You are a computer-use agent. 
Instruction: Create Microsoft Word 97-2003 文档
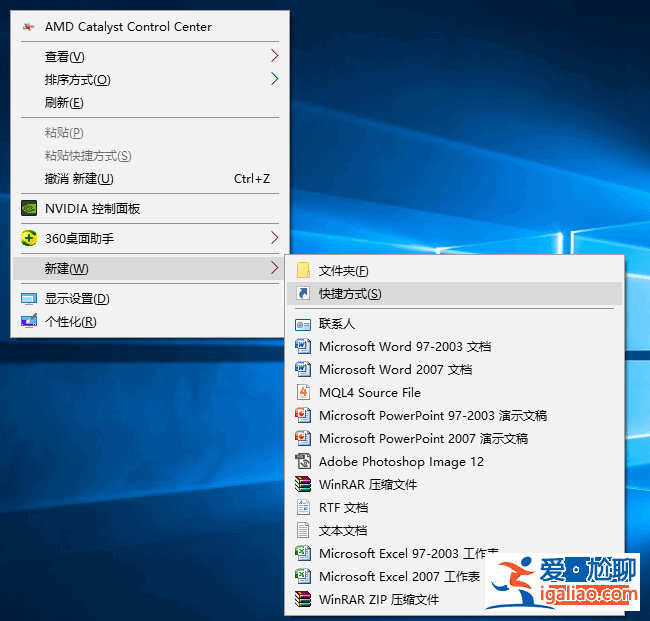pyautogui.click(x=454, y=347)
